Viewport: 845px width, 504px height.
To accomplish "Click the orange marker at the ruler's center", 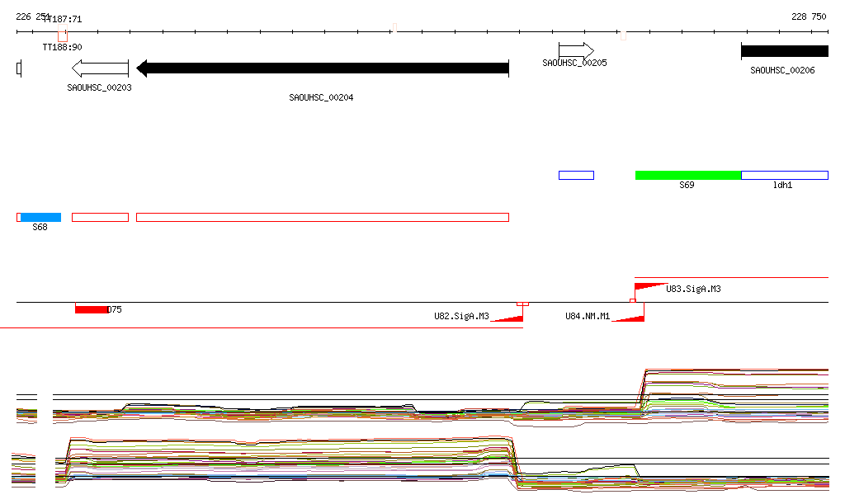I will point(394,28).
